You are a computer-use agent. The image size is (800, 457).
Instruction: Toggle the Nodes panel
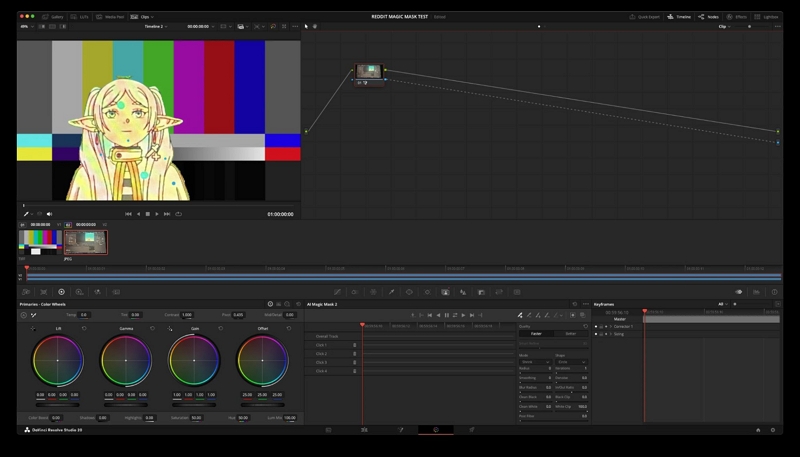point(708,17)
